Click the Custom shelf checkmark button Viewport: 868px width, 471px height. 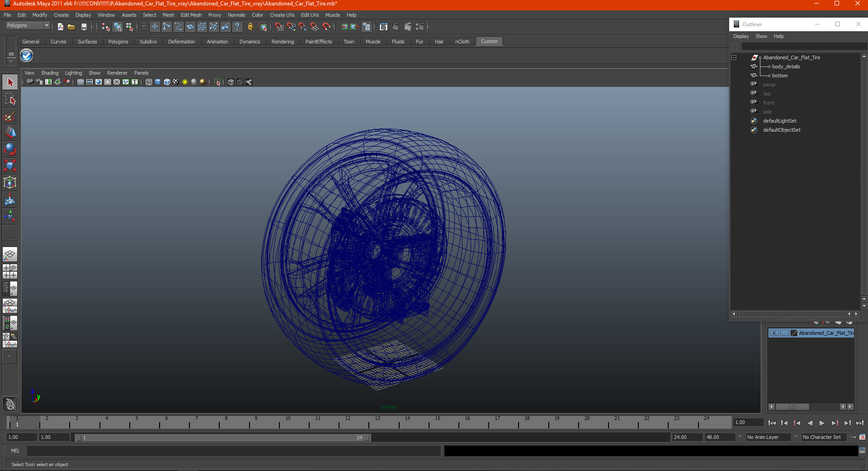coord(27,56)
